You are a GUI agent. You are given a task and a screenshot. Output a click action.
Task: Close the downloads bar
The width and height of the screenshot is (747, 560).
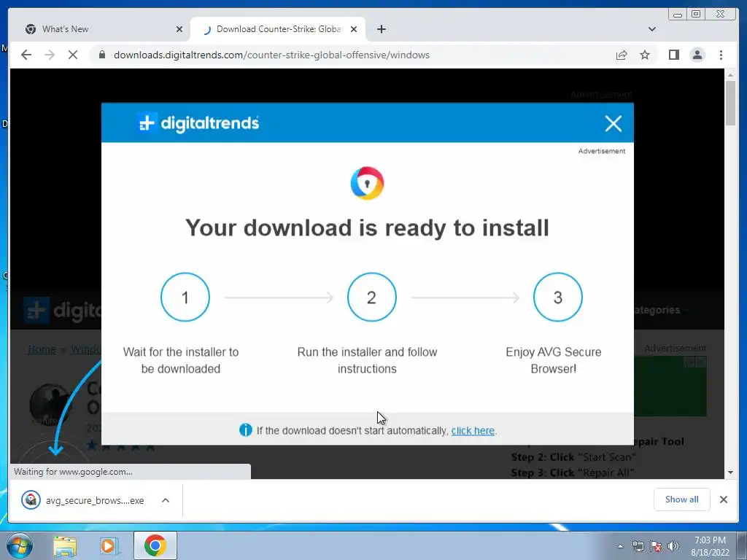(723, 499)
